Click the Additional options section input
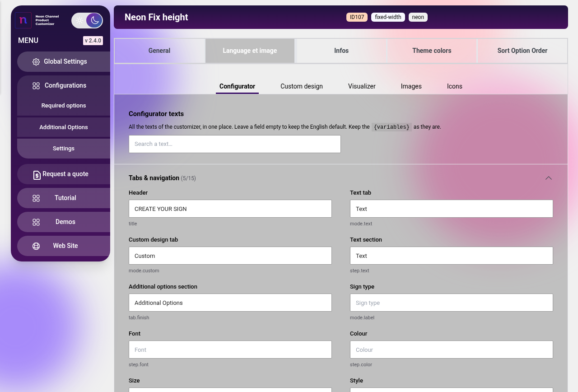The height and width of the screenshot is (392, 578). coord(230,303)
